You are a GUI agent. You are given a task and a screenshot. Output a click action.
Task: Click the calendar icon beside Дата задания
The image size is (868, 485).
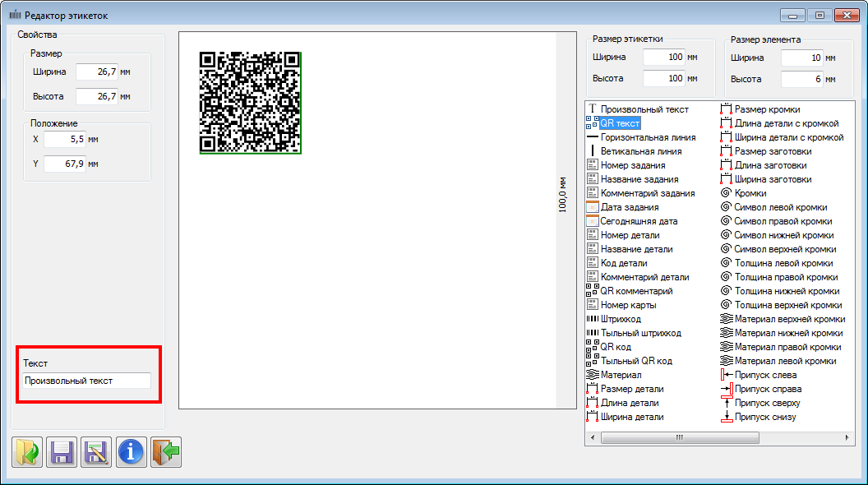coord(593,207)
